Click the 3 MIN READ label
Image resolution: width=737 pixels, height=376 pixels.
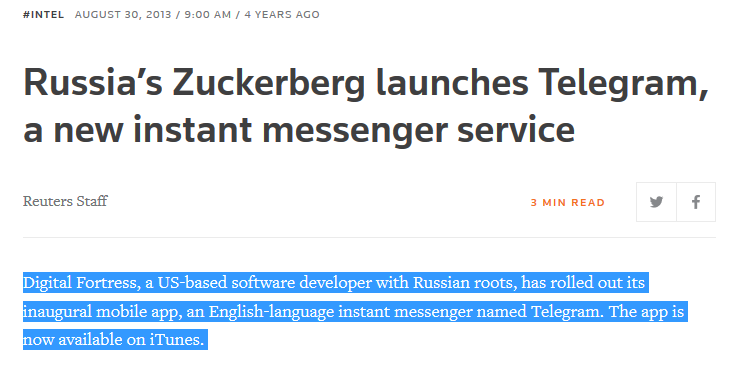point(568,203)
